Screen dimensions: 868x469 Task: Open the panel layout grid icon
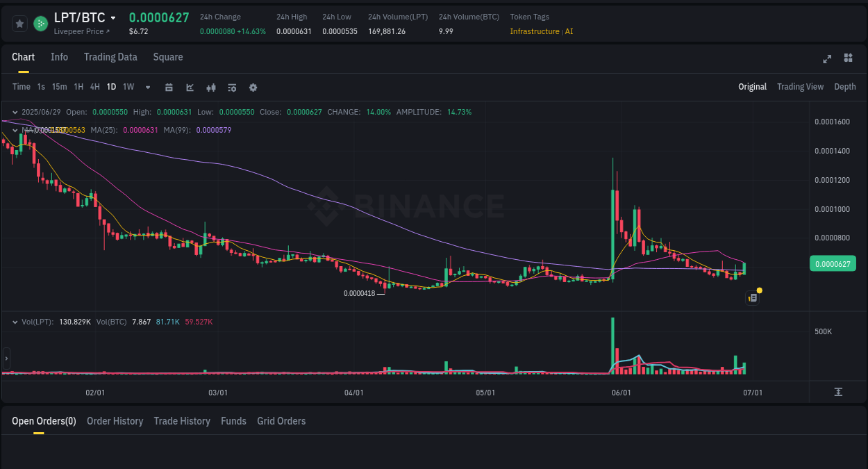[x=848, y=59]
